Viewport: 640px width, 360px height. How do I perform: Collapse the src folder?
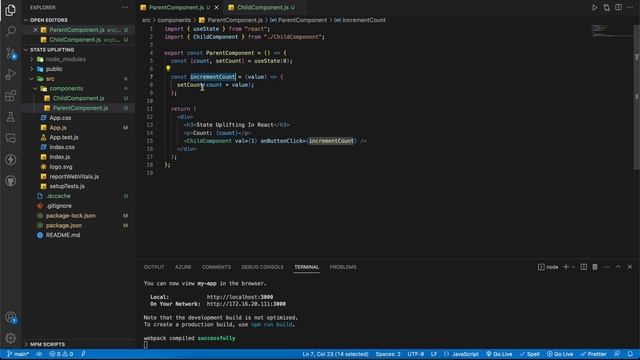pos(49,79)
